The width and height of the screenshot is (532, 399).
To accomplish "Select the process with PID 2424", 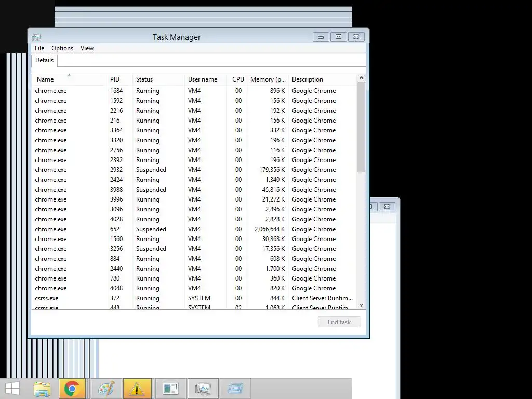I will [194, 179].
